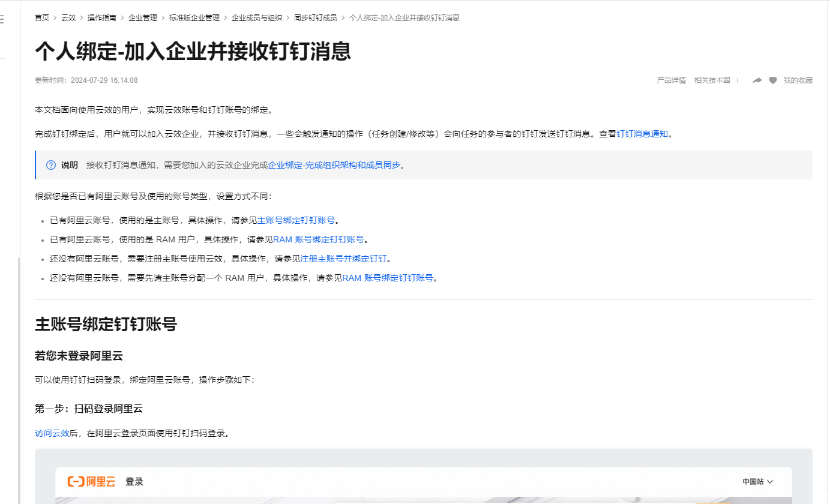Image resolution: width=830 pixels, height=504 pixels.
Task: Click the update time 2024-07-29 16:14:08
Action: [104, 80]
